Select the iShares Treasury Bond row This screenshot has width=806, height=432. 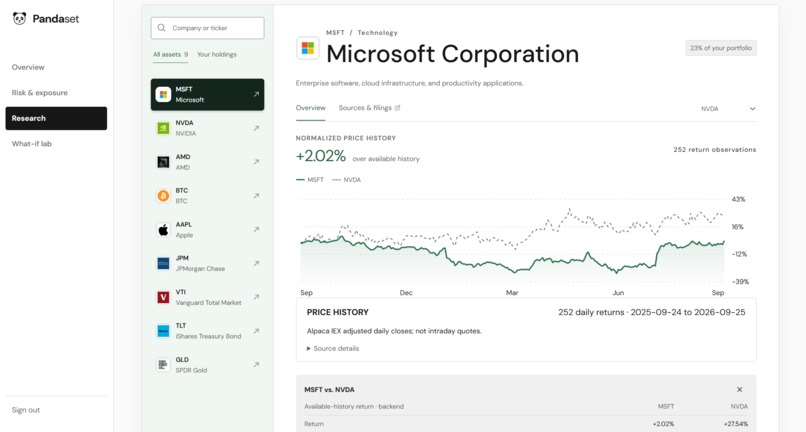pyautogui.click(x=207, y=331)
